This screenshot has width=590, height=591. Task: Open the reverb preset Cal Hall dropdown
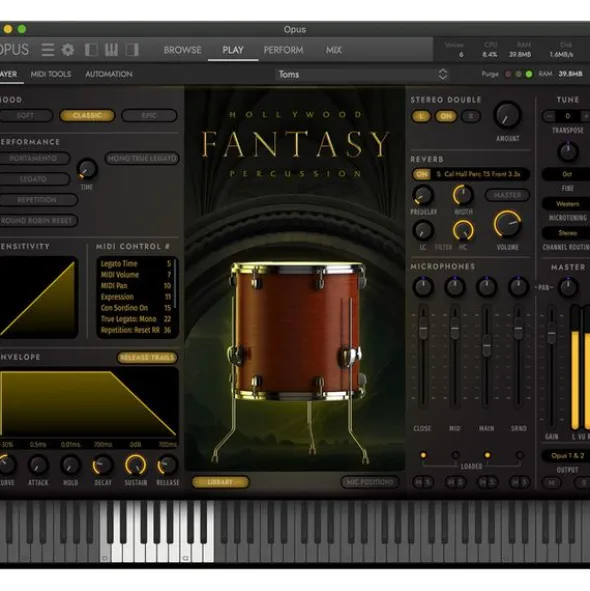[x=480, y=174]
